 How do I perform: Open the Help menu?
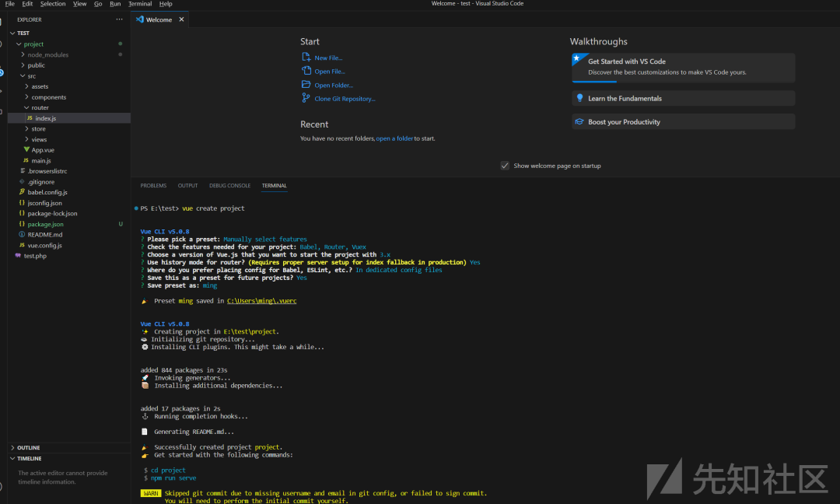pyautogui.click(x=166, y=4)
